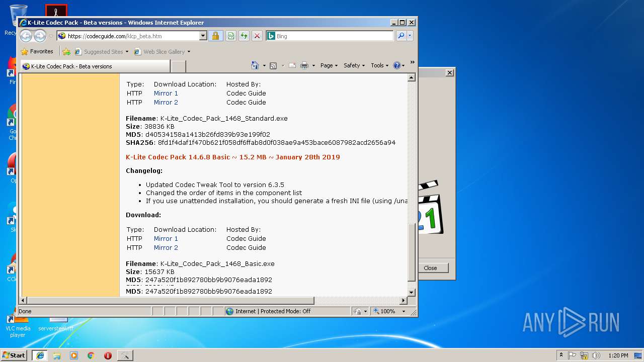Image resolution: width=644 pixels, height=362 pixels.
Task: Click the network tray icon
Action: coord(584,355)
